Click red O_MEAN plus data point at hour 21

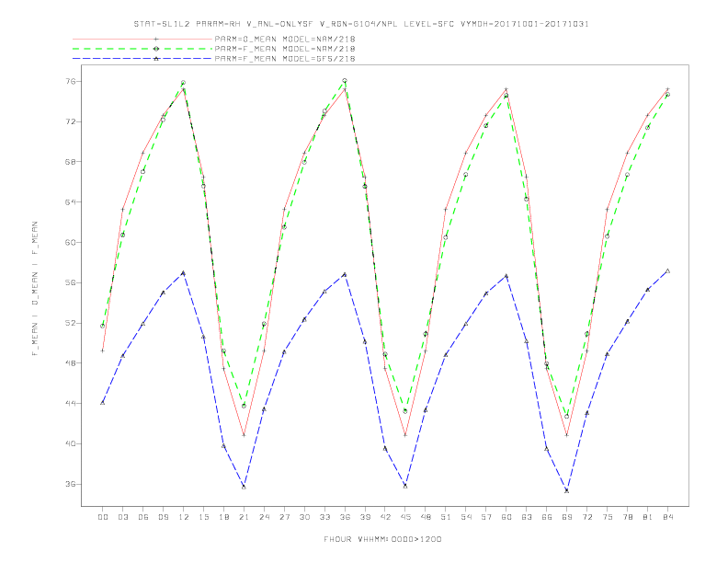244,435
